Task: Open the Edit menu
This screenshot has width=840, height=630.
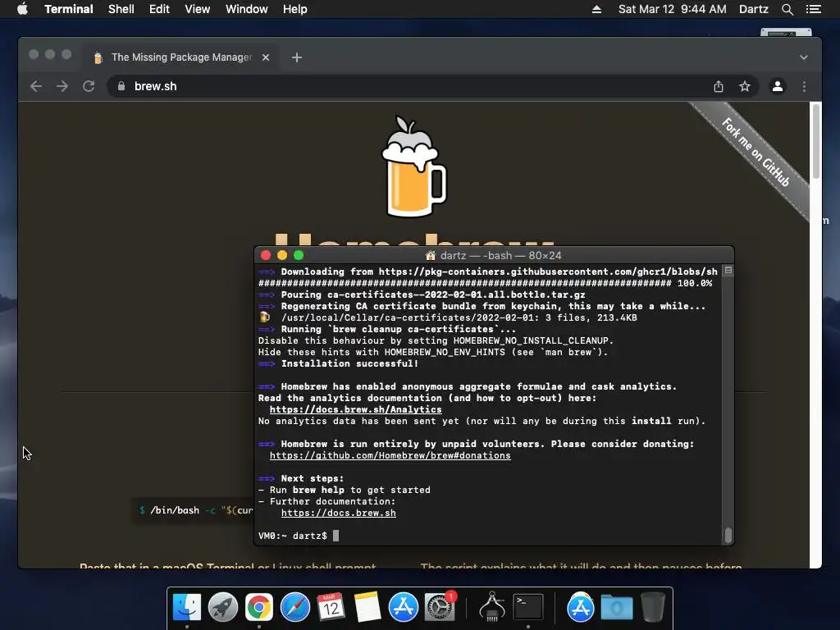Action: point(159,9)
